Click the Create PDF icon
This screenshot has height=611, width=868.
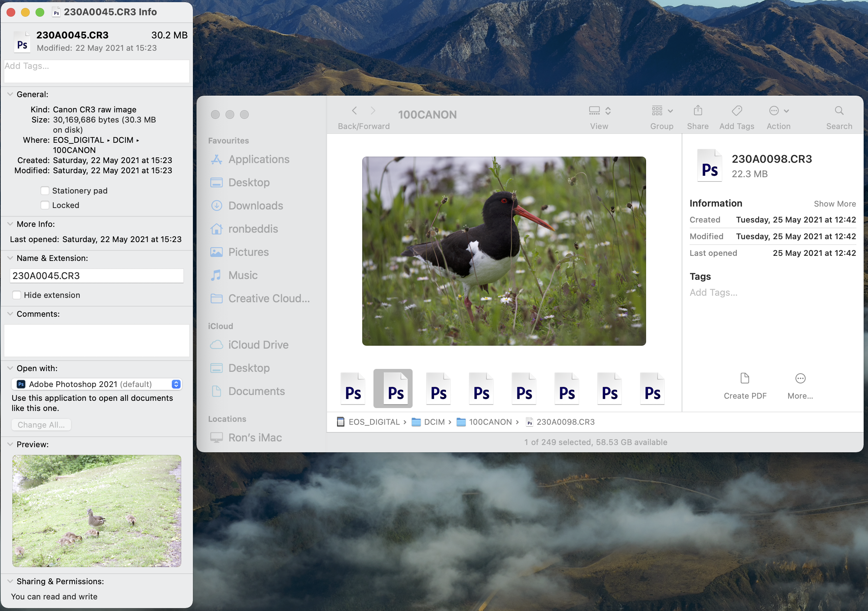(x=744, y=378)
